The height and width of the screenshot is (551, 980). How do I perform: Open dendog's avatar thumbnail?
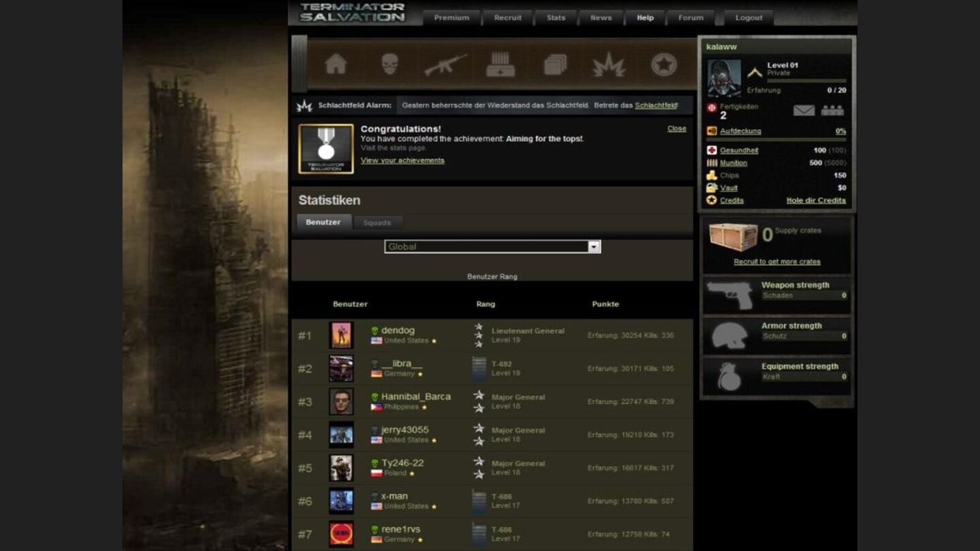tap(341, 335)
